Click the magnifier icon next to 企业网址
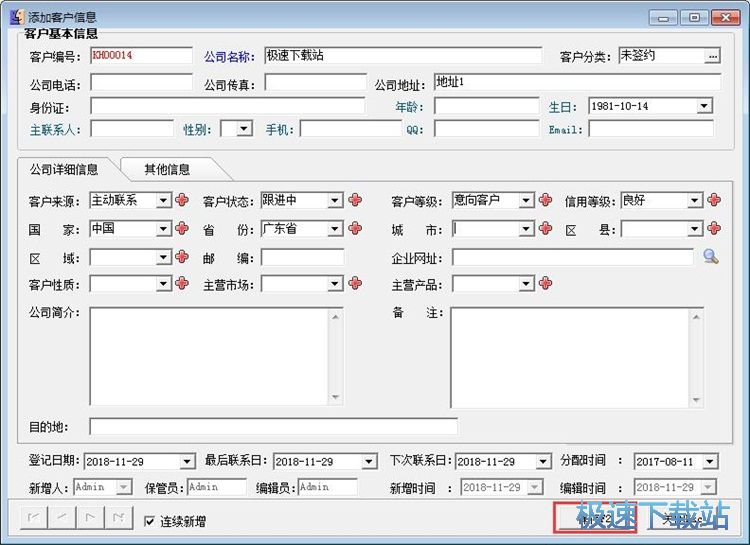Viewport: 750px width, 545px height. [x=710, y=257]
